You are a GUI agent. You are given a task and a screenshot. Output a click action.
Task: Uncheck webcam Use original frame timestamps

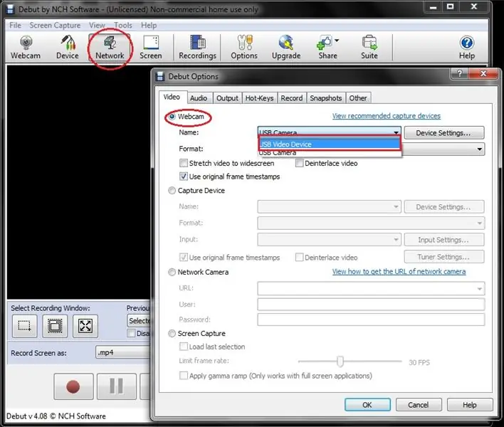point(184,176)
